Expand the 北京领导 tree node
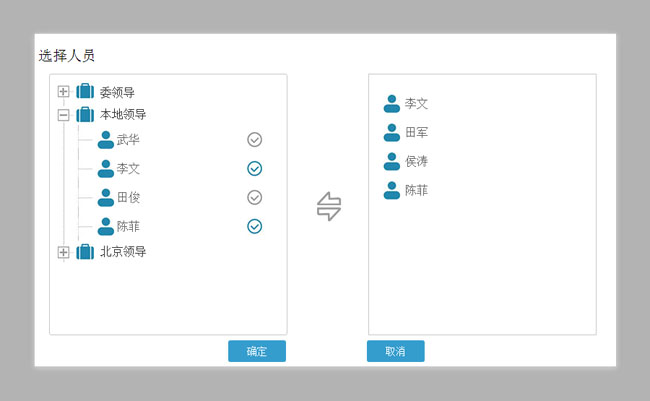Viewport: 650px width, 401px height. click(x=64, y=252)
